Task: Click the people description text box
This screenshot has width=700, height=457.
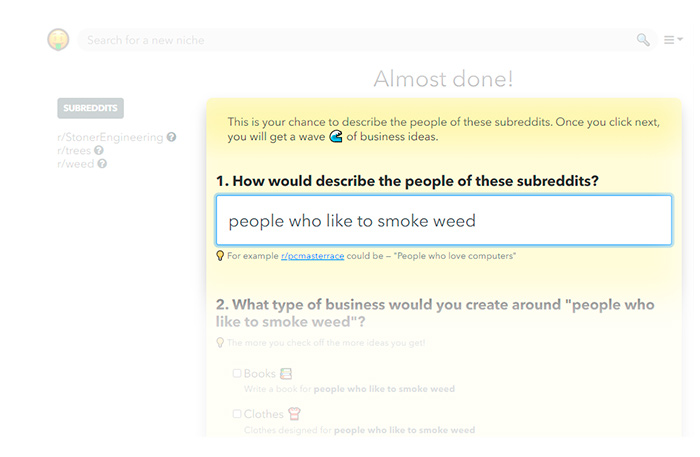Action: click(443, 220)
